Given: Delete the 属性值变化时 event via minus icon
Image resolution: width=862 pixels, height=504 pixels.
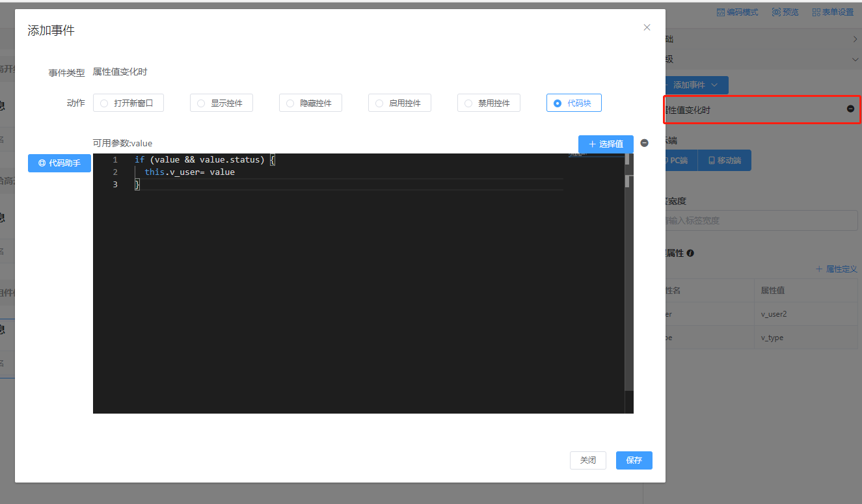Looking at the screenshot, I should 850,109.
